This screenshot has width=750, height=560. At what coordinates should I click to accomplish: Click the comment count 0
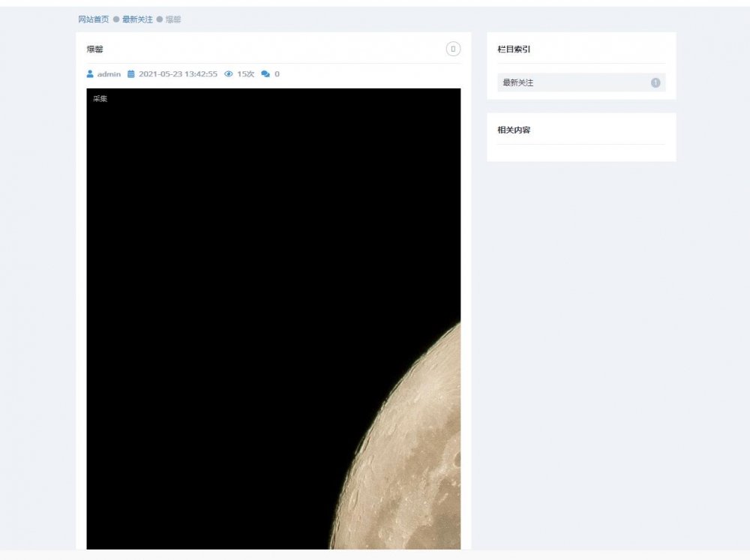tap(277, 74)
